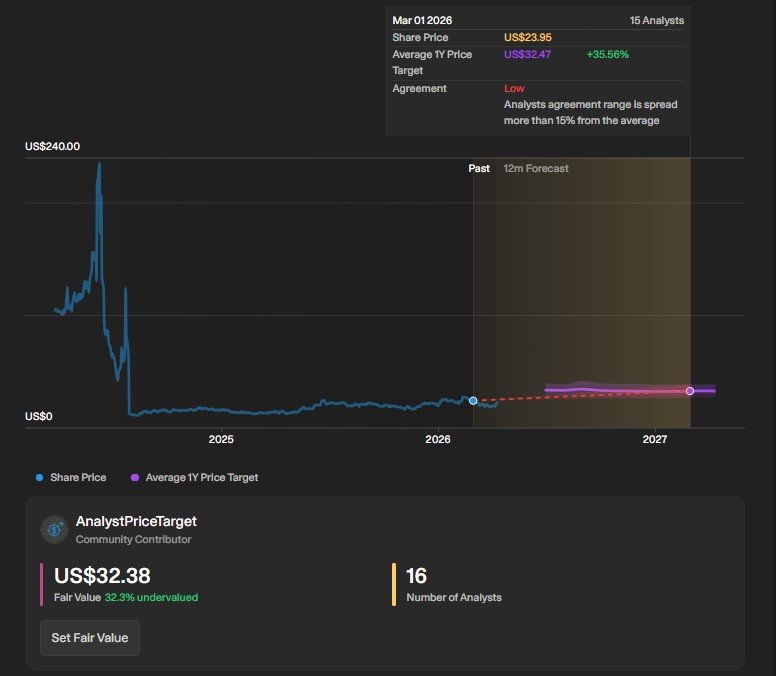
Task: Click the Number of Analysts label
Action: (454, 597)
